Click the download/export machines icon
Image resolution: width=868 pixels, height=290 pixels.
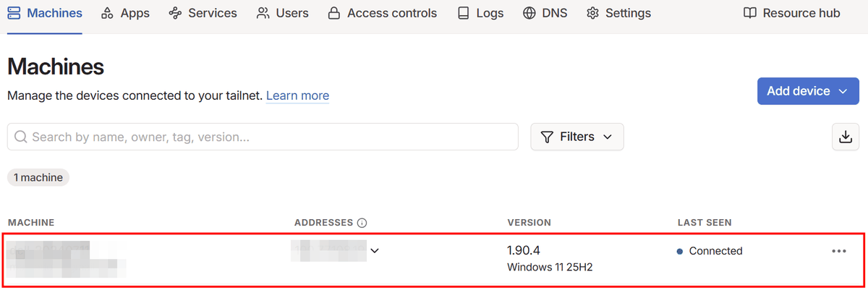point(845,137)
